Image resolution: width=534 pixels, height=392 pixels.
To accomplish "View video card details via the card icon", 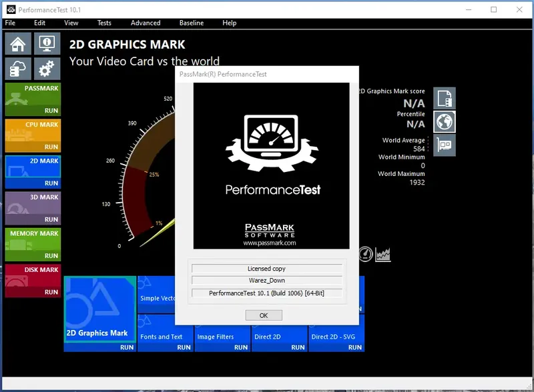I will tap(444, 145).
